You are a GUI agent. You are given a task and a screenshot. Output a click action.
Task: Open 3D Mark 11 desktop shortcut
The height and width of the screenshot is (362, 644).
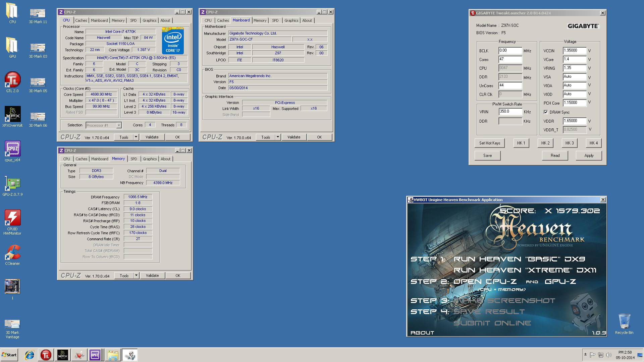click(38, 16)
